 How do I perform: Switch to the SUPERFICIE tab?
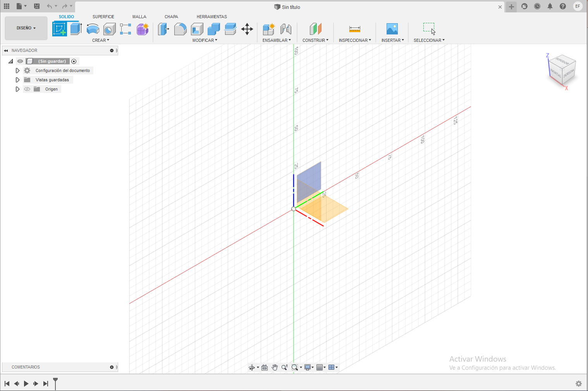click(x=103, y=17)
